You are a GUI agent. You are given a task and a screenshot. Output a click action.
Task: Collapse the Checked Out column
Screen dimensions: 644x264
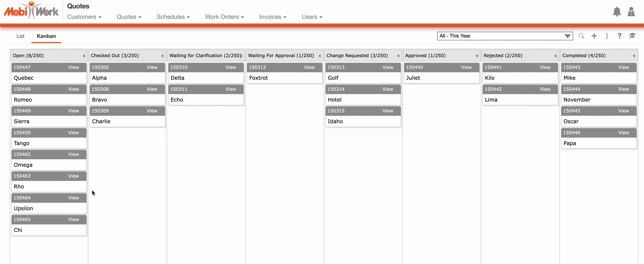tap(162, 56)
